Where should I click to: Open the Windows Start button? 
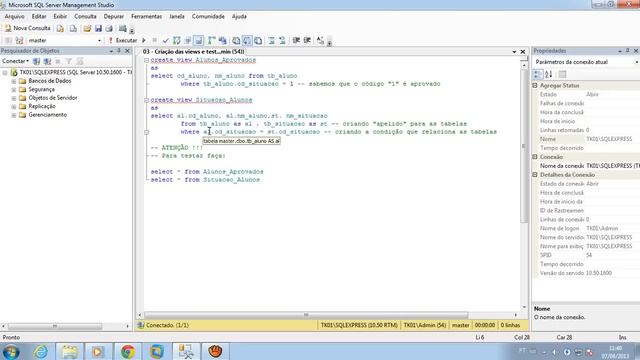[x=11, y=351]
